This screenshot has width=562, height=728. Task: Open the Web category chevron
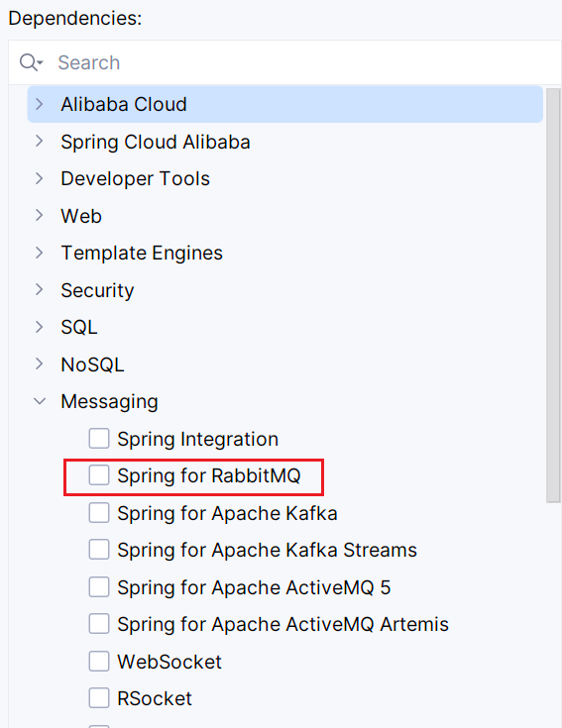coord(40,216)
